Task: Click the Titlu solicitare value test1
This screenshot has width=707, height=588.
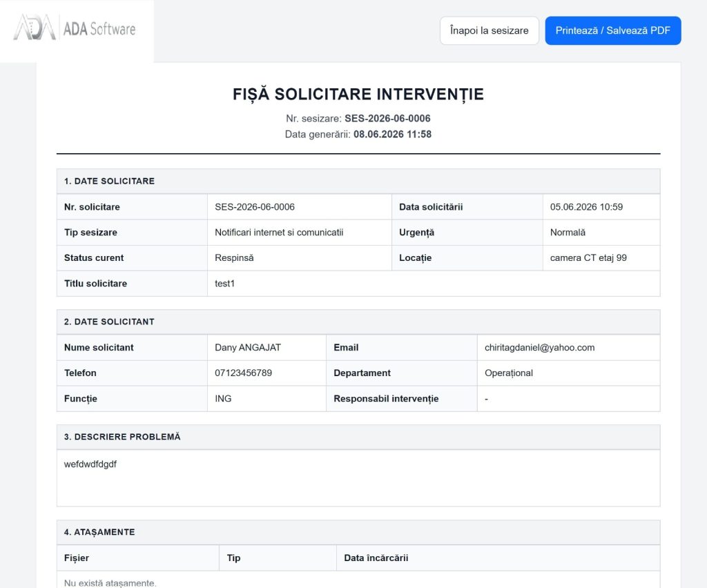Action: (224, 284)
